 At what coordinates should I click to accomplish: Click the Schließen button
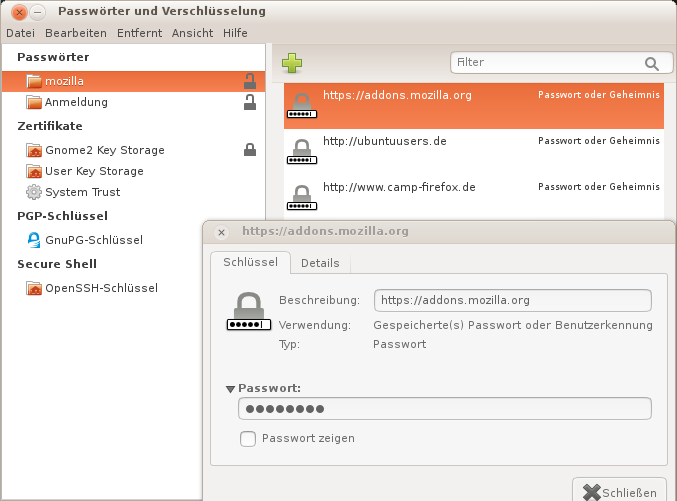620,491
